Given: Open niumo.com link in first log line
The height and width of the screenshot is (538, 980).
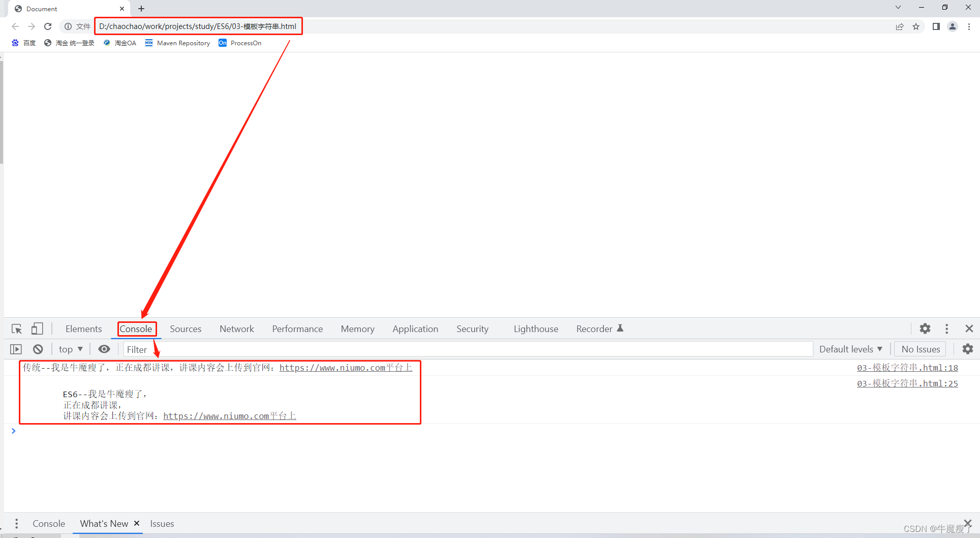Looking at the screenshot, I should point(346,368).
